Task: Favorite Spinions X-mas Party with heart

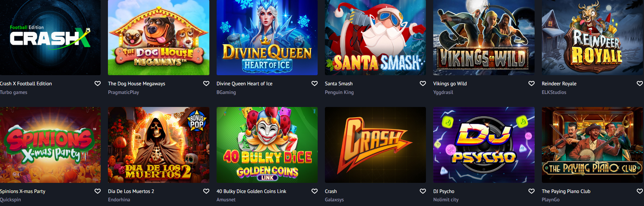Action: point(97,191)
